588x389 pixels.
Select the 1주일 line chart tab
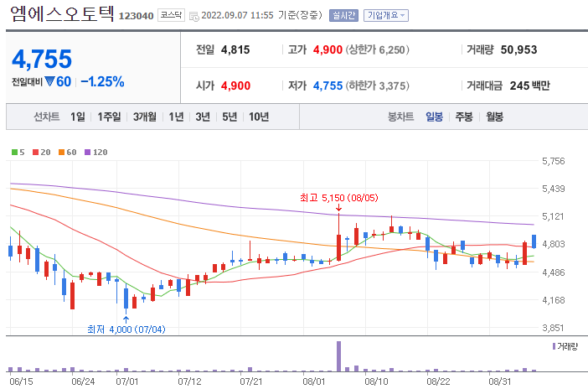coord(109,117)
